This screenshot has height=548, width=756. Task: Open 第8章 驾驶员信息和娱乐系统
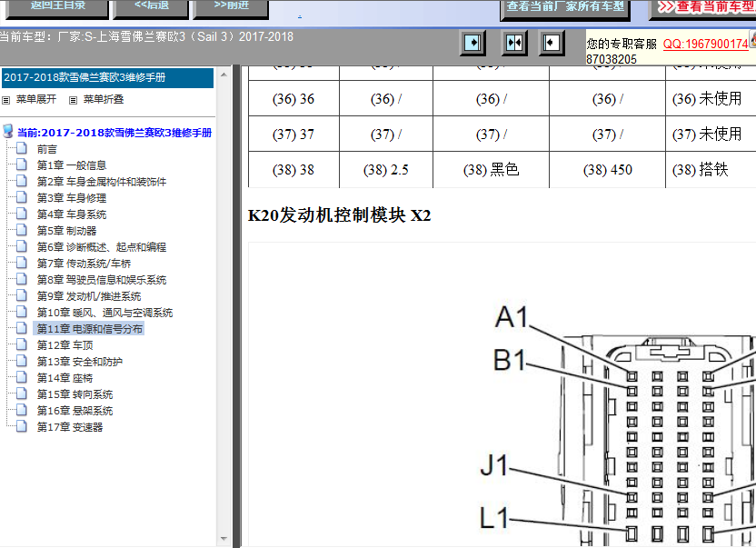[101, 280]
